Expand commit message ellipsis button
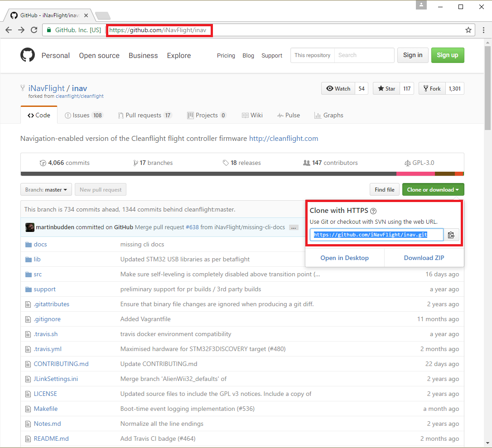Image resolution: width=492 pixels, height=448 pixels. coord(294,227)
